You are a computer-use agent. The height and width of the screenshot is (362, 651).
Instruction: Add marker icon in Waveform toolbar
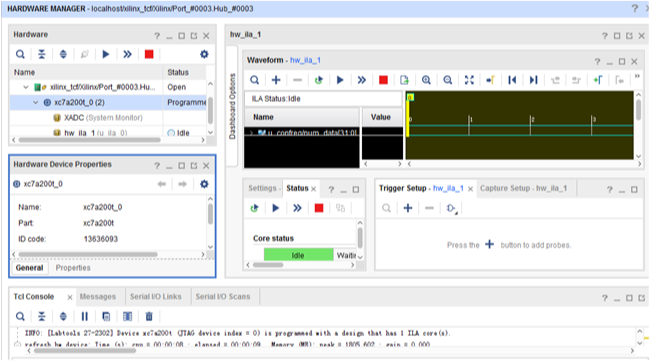click(598, 80)
